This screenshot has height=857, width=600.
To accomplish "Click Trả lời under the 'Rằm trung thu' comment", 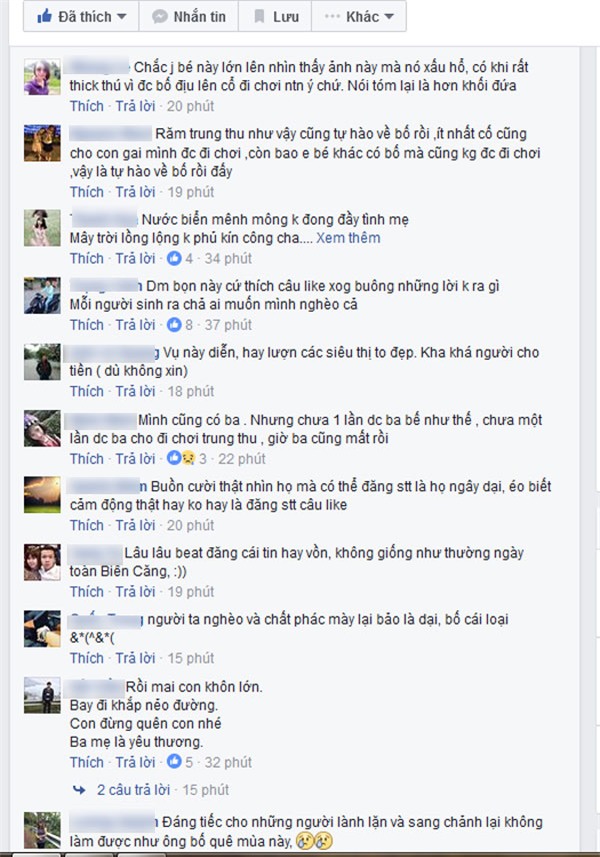I will [135, 192].
